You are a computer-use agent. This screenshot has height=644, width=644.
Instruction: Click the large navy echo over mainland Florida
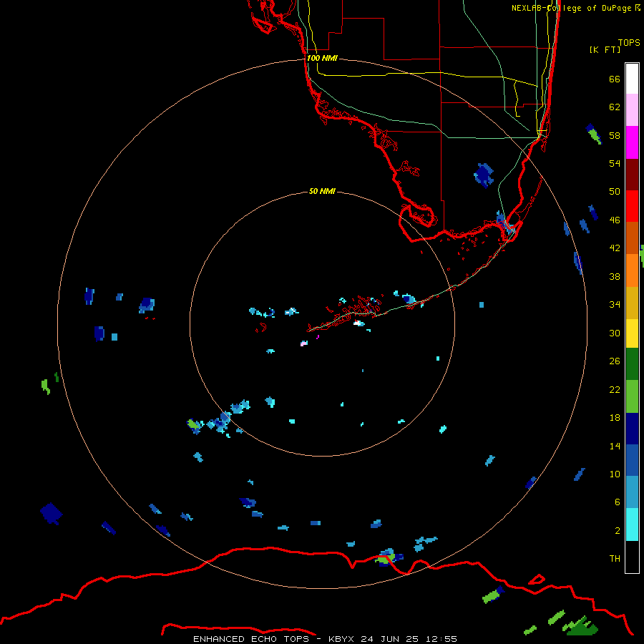pos(484,175)
